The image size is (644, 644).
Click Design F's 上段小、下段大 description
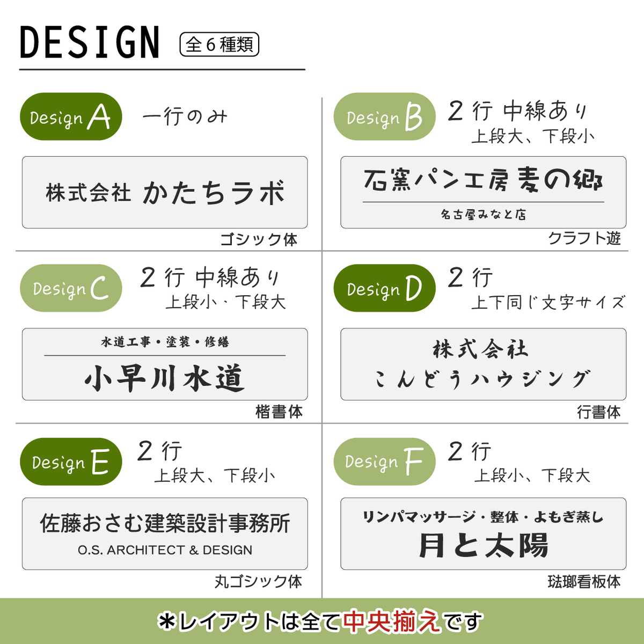point(532,475)
